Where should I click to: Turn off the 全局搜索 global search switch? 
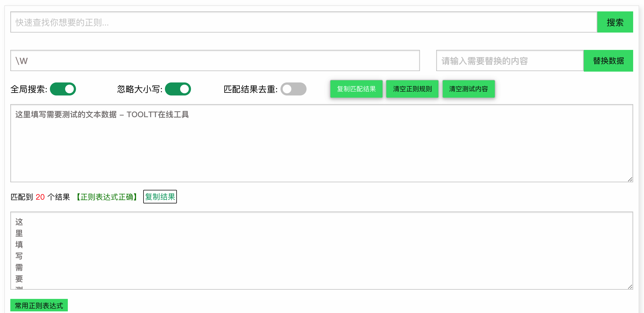click(63, 89)
